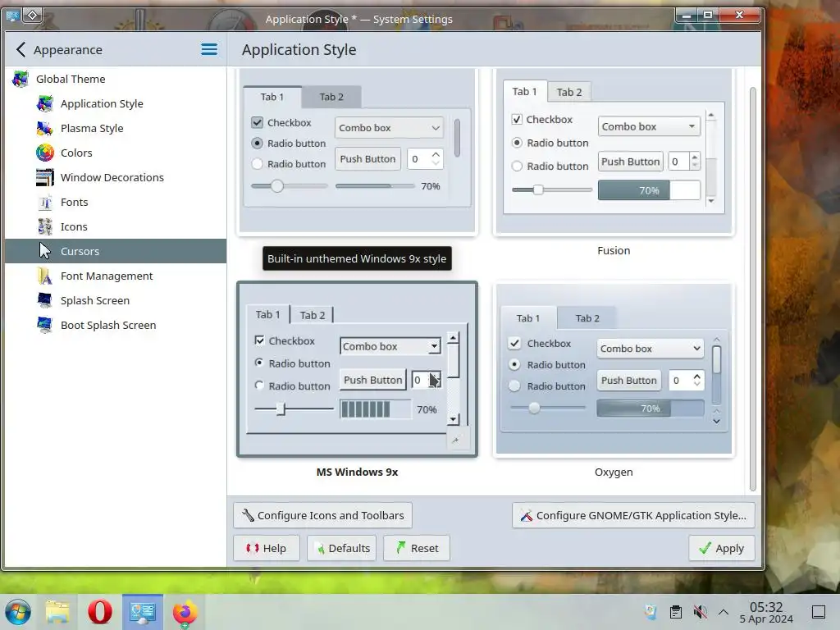The height and width of the screenshot is (630, 840).
Task: Click the spinbox arrows in top-left preview
Action: pos(436,159)
